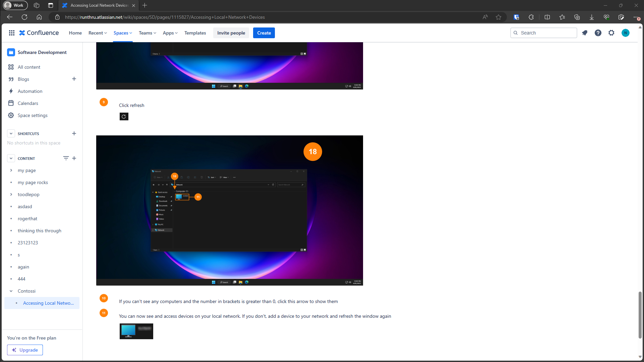
Task: Add a shortcut with the plus icon
Action: coord(74,133)
